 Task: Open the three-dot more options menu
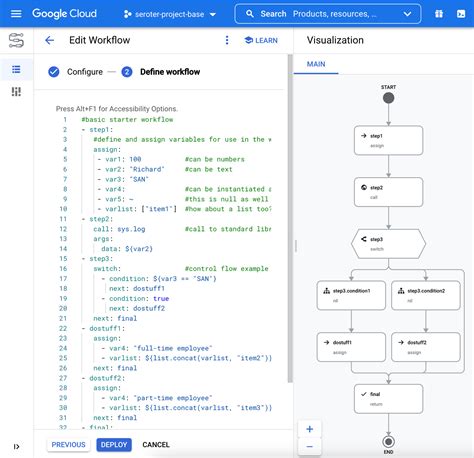[x=227, y=40]
